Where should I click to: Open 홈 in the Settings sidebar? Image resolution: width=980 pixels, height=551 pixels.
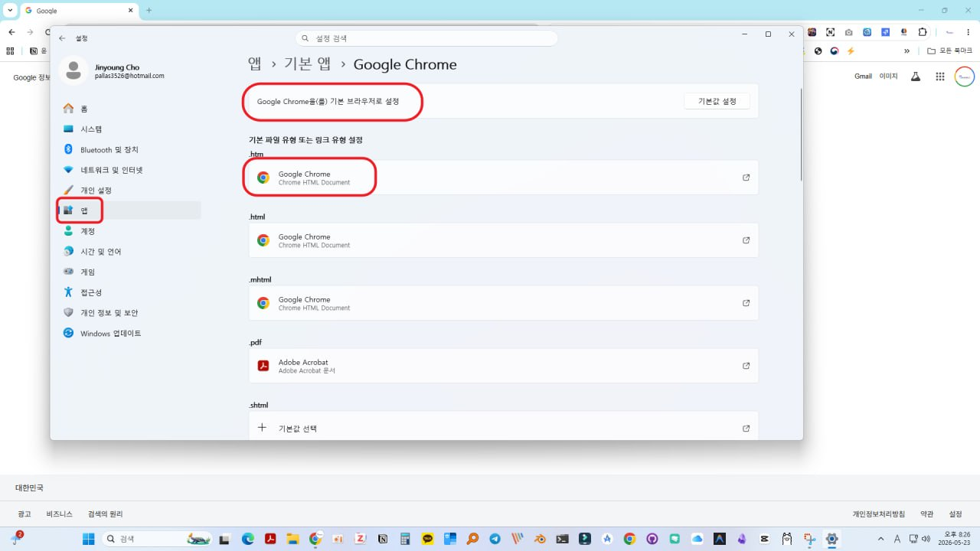[x=84, y=109]
